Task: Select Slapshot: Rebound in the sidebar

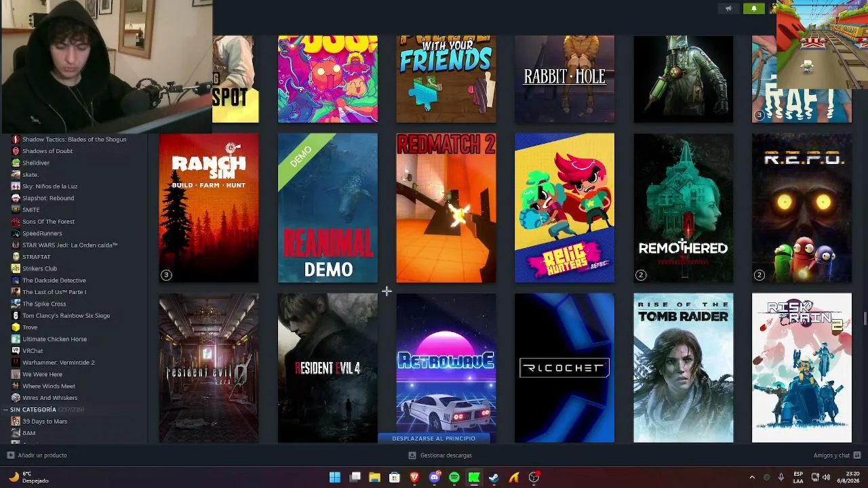Action: [48, 198]
